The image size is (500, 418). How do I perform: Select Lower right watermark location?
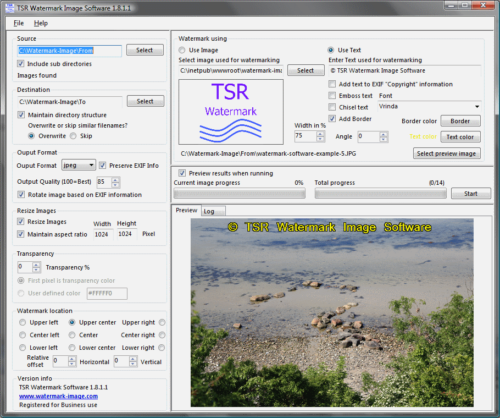click(162, 347)
